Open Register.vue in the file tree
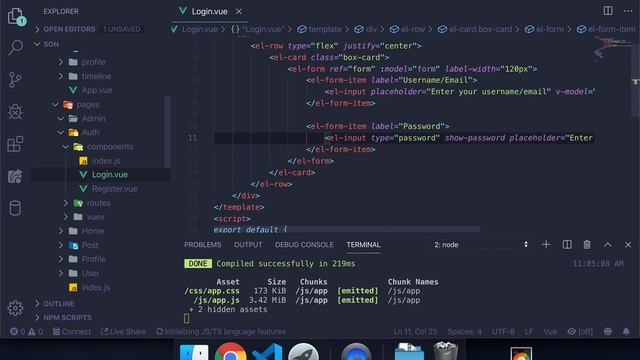 click(114, 189)
